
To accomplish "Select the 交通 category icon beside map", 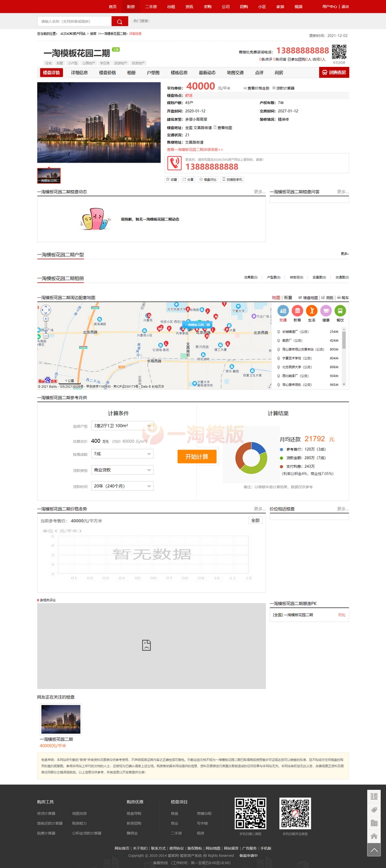I will [283, 311].
